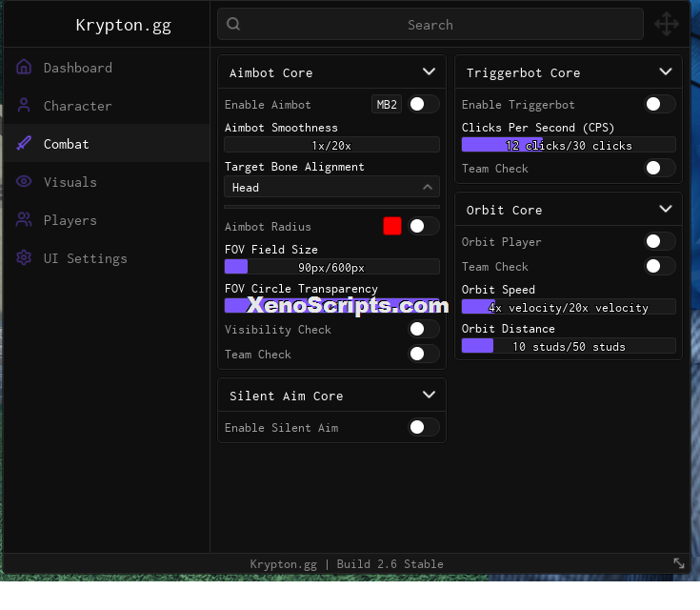Click the Krypton.gg title text

coord(123,25)
